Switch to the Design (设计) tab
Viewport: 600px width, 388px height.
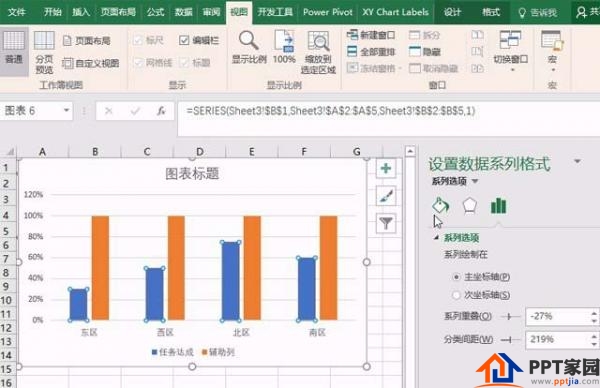pyautogui.click(x=452, y=12)
